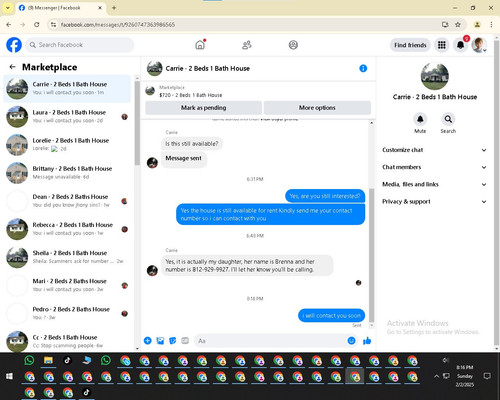This screenshot has height=400, width=500.
Task: Open conversation information icon
Action: click(363, 68)
